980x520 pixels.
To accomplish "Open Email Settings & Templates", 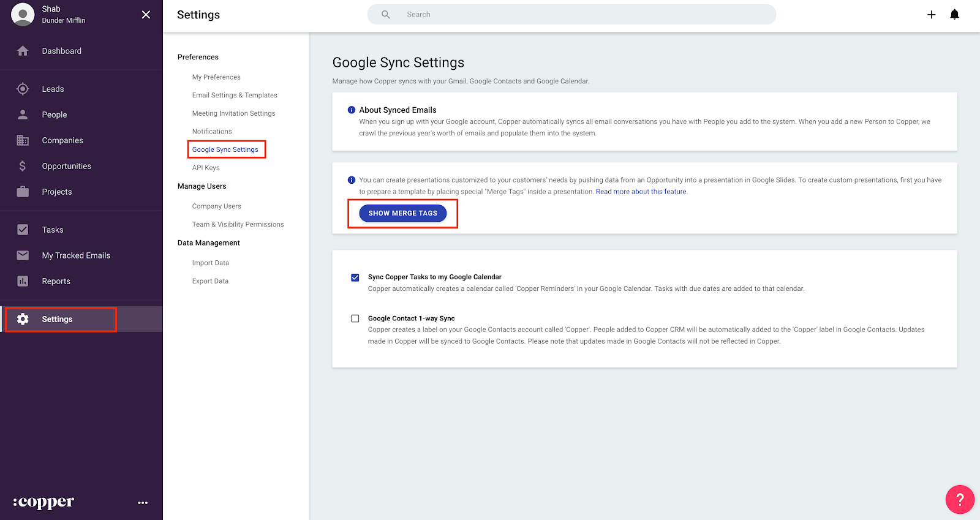I will click(235, 96).
